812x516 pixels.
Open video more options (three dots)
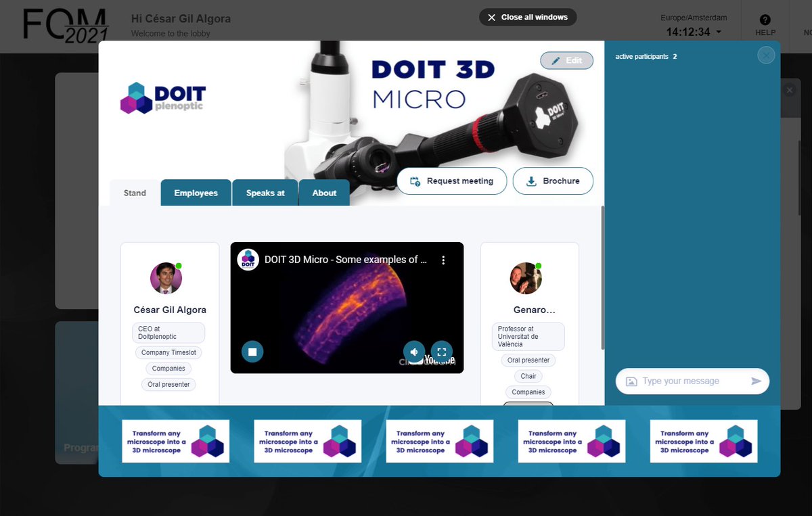click(x=443, y=260)
